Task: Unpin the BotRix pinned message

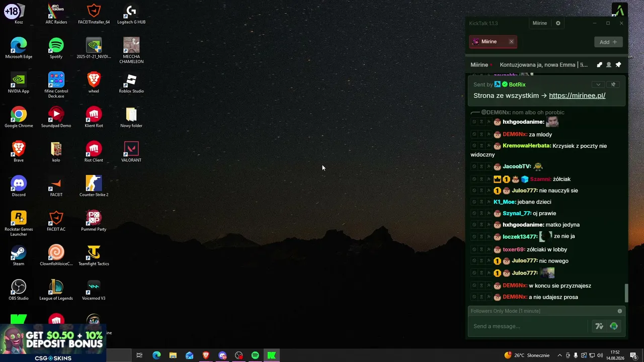Action: [613, 84]
